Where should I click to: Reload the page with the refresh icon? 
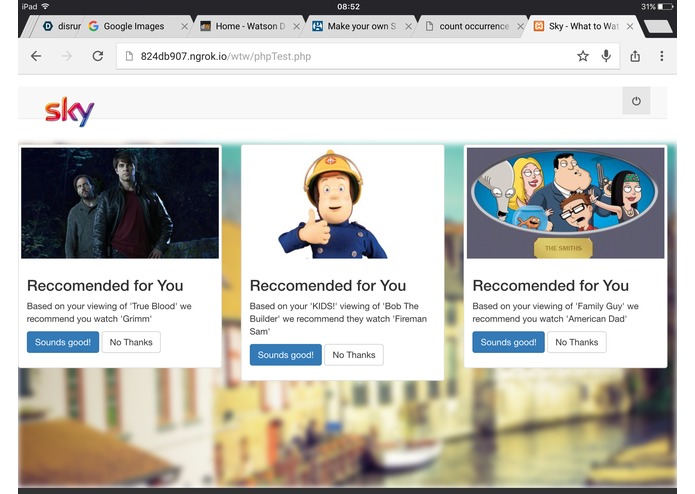coord(98,56)
